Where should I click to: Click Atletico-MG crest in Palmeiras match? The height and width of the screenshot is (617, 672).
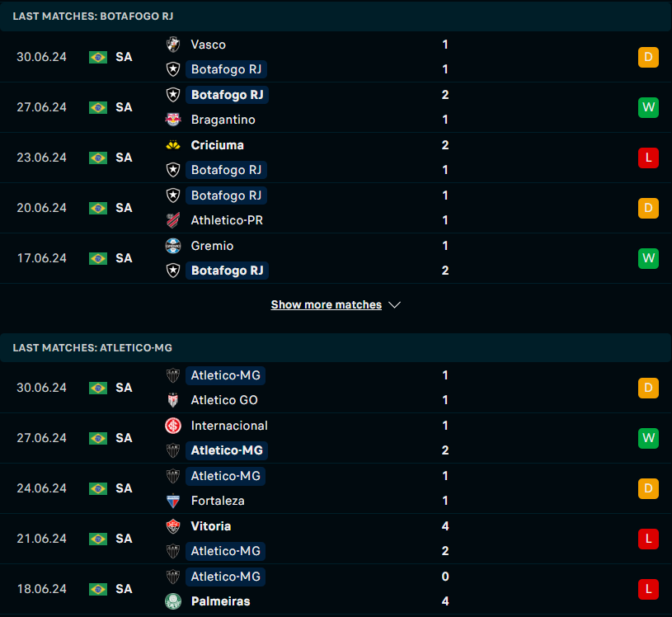point(173,577)
